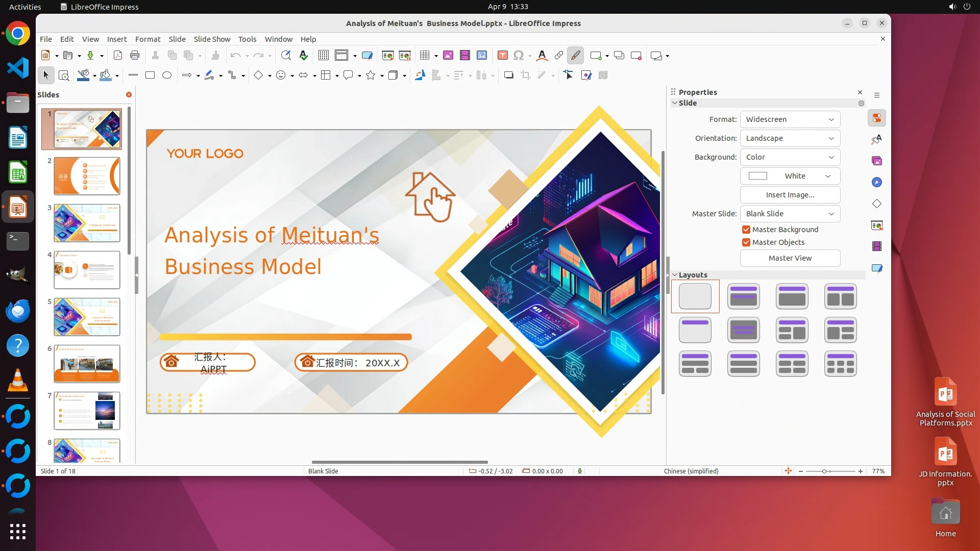The height and width of the screenshot is (551, 980).
Task: Toggle the Display Grid icon
Action: coord(324,56)
